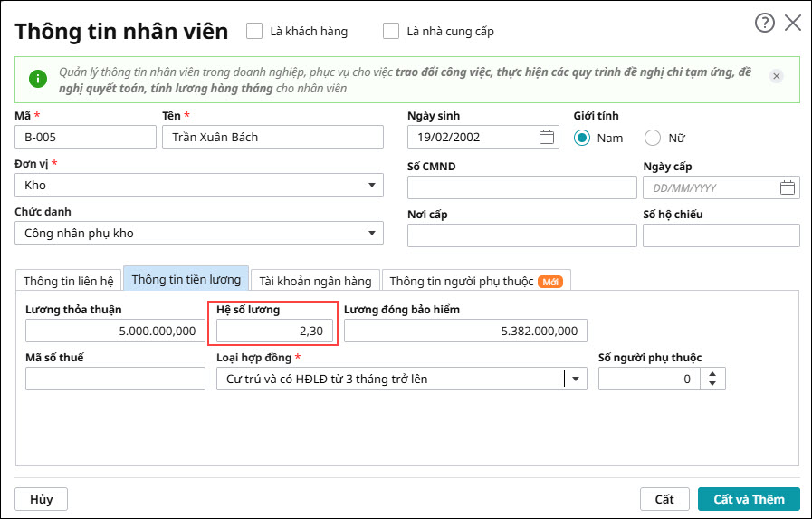812x519 pixels.
Task: Open the help question mark icon
Action: coord(764,23)
